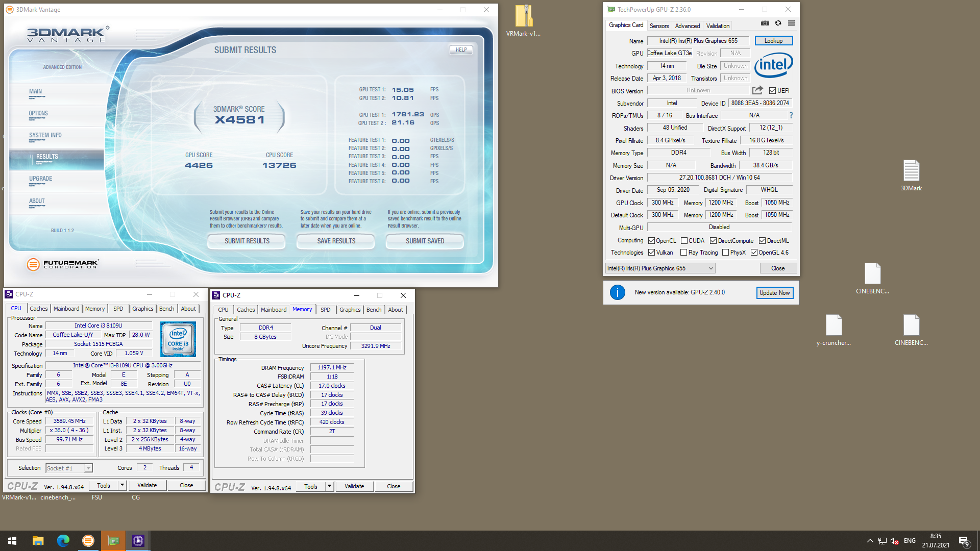Expand Tools dropdown arrow in left CPU-Z
Image resolution: width=980 pixels, height=551 pixels.
coord(122,485)
